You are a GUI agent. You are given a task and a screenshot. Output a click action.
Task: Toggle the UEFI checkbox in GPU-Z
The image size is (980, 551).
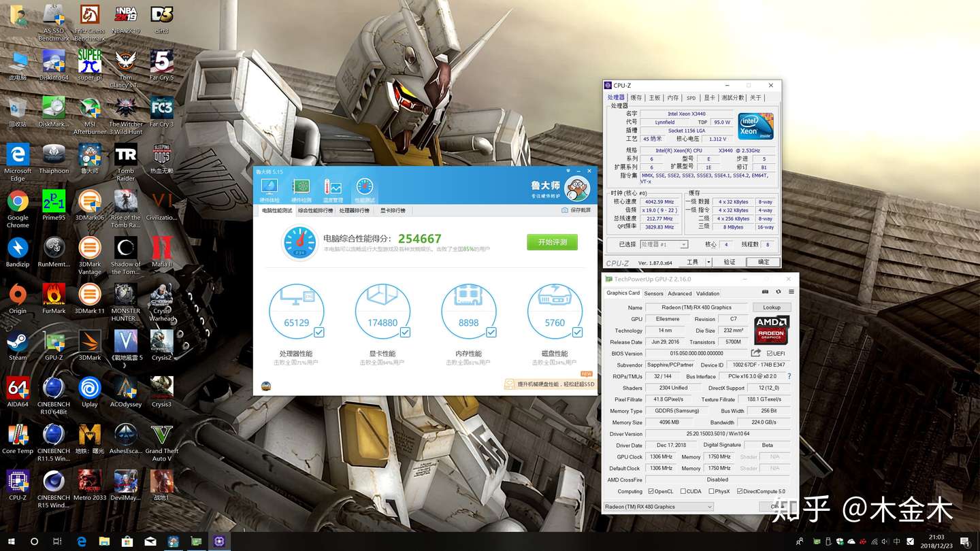click(x=770, y=354)
